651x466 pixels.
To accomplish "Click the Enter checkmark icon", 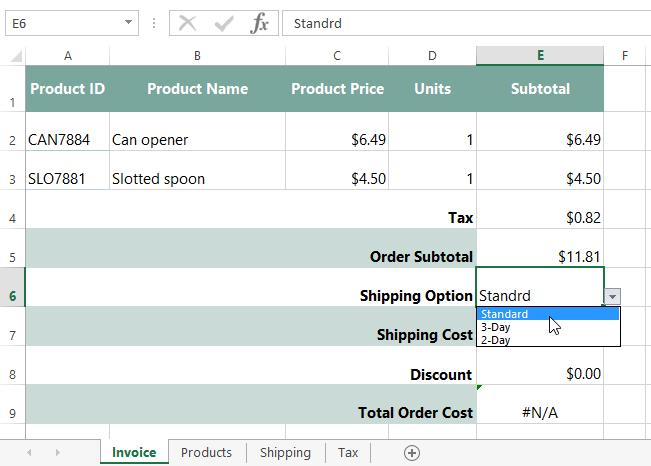I will [x=224, y=23].
